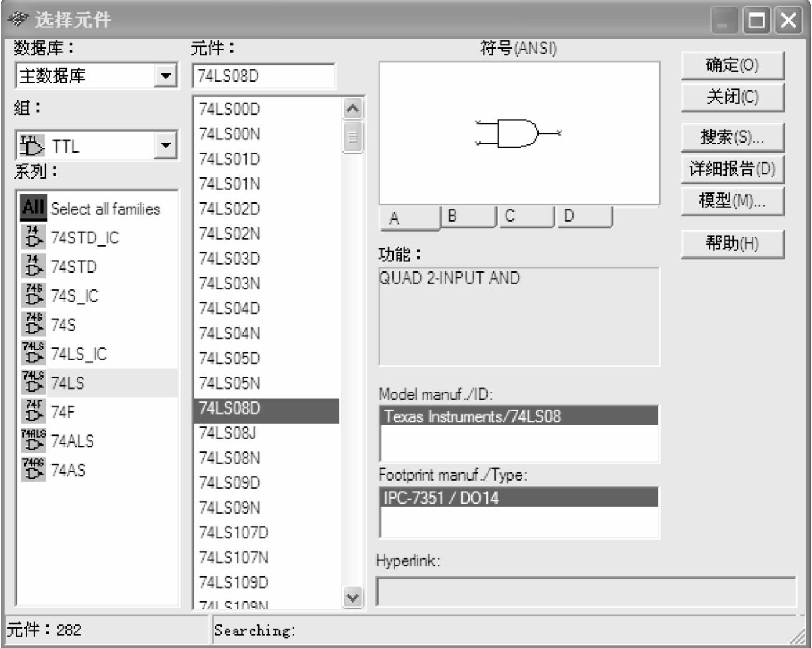
Task: Click the AND gate symbol preview
Action: (518, 133)
